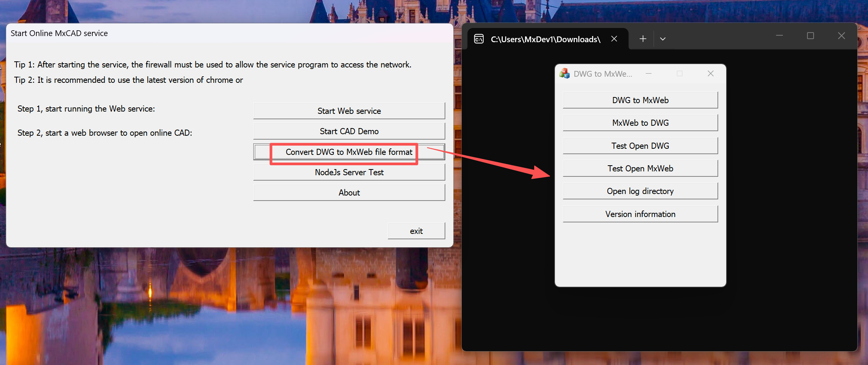Viewport: 868px width, 365px height.
Task: Click the terminal tab's command prompt icon
Action: (479, 39)
